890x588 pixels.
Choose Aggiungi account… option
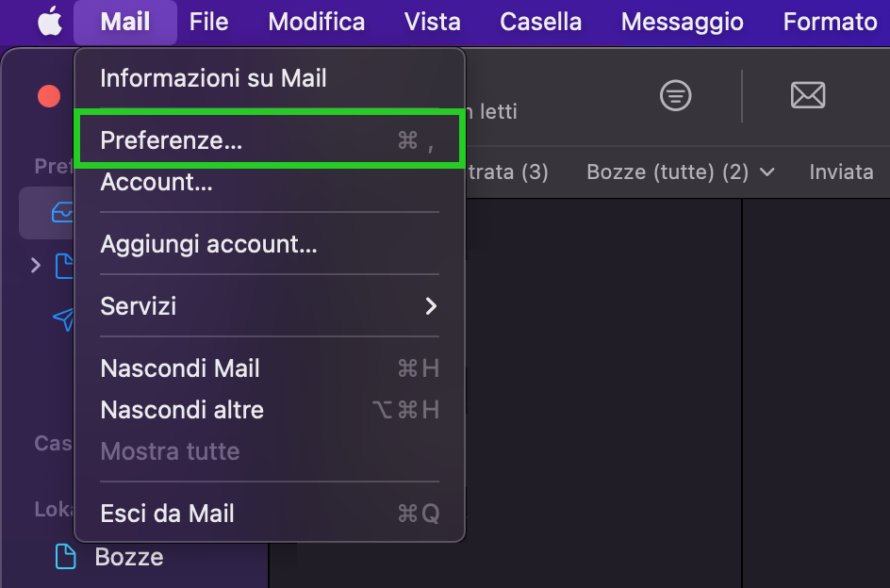[x=270, y=244]
